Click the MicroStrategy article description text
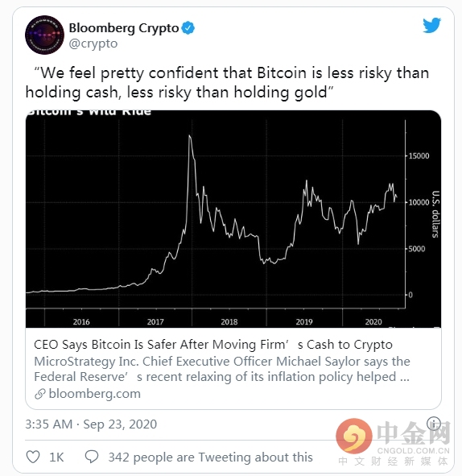The image size is (462, 476). point(222,369)
